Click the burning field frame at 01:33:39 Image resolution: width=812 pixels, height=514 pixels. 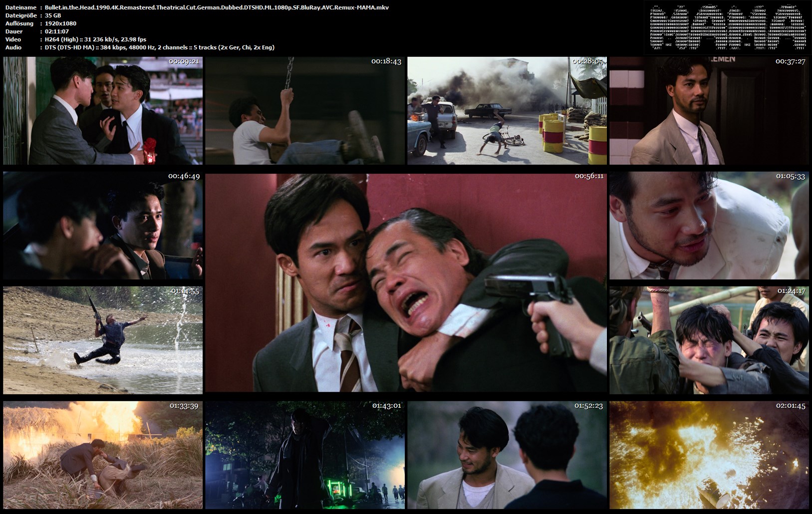pos(103,455)
